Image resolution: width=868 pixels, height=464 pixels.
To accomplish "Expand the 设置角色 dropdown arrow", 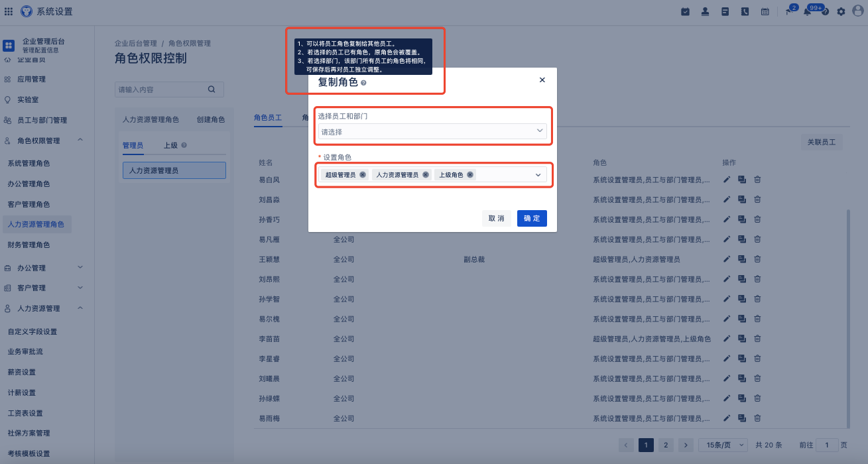I will 538,175.
